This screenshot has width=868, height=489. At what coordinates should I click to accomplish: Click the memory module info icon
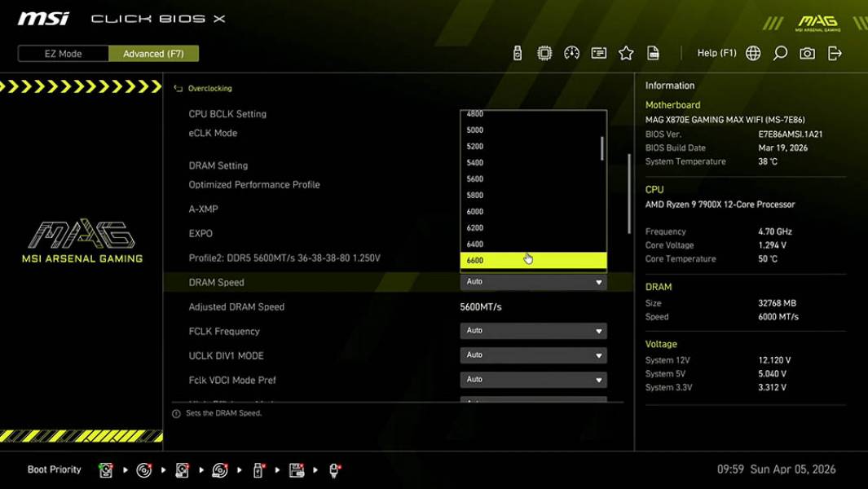(x=598, y=52)
